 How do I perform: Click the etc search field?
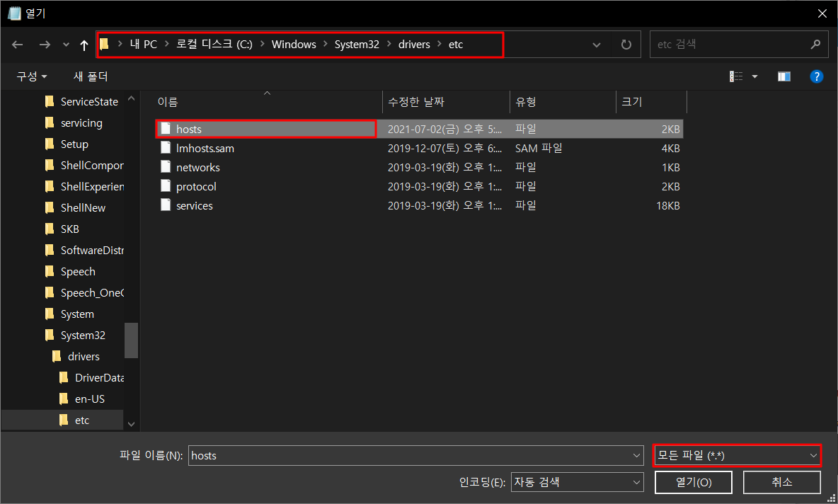point(729,45)
